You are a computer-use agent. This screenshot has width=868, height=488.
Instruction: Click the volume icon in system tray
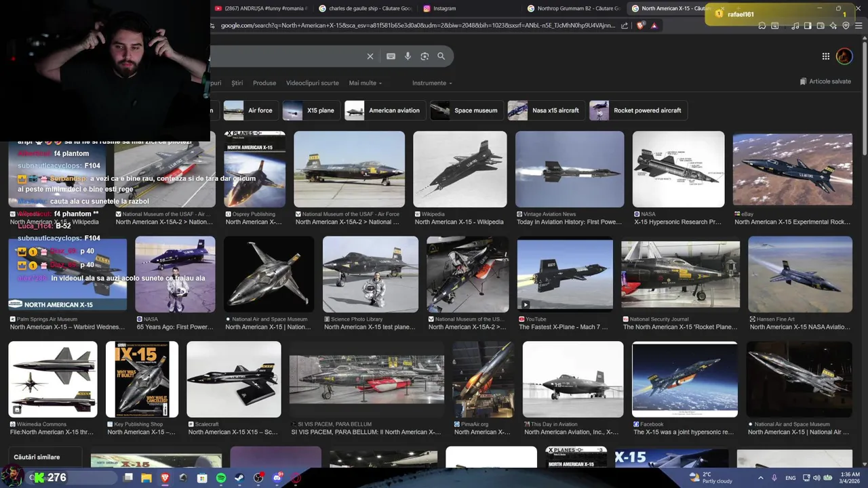click(x=816, y=478)
